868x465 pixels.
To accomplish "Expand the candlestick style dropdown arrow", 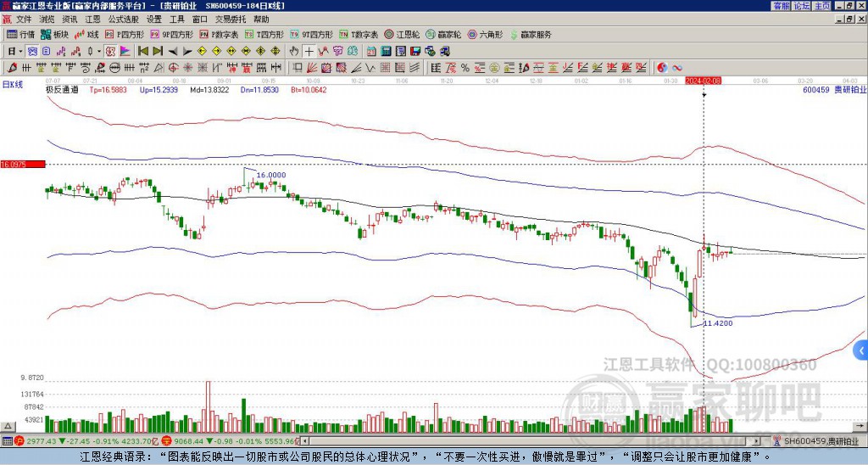I will tap(99, 51).
